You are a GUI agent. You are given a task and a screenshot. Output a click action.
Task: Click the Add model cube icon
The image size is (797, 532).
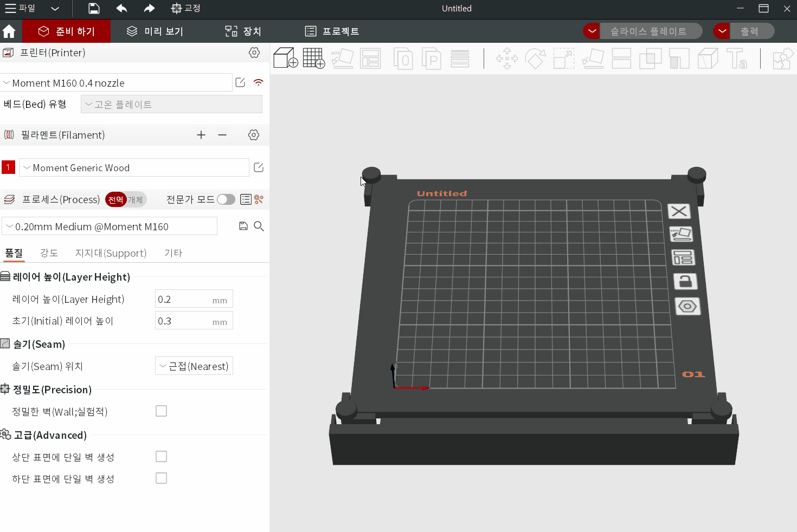[286, 58]
